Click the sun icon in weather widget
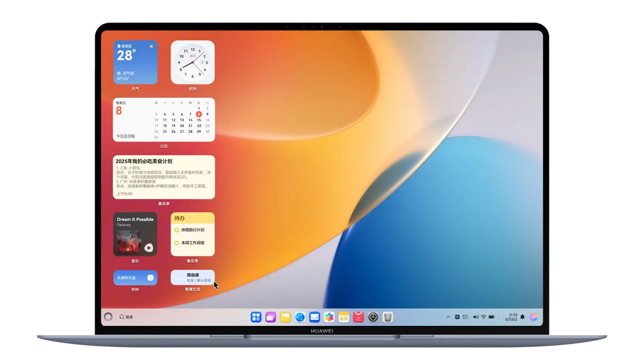The height and width of the screenshot is (362, 644). click(x=152, y=46)
